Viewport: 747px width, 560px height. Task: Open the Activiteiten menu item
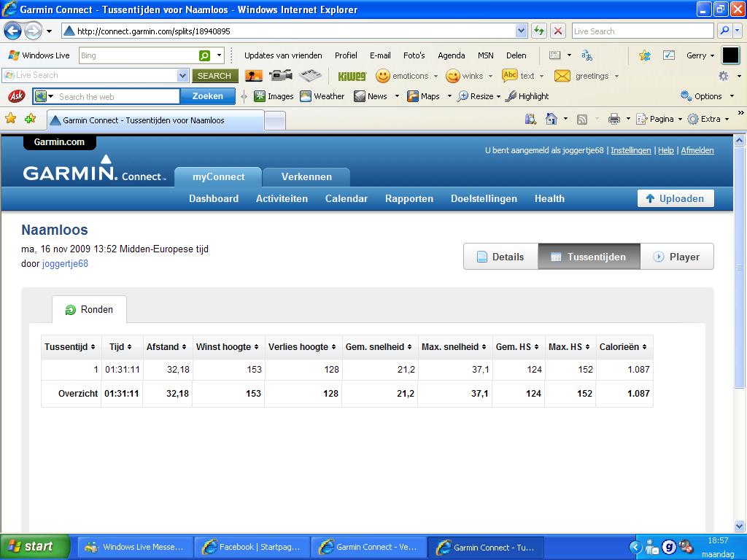point(282,198)
